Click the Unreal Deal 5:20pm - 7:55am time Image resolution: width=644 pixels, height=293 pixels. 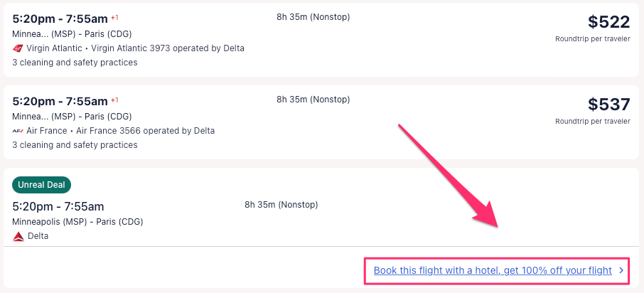58,206
